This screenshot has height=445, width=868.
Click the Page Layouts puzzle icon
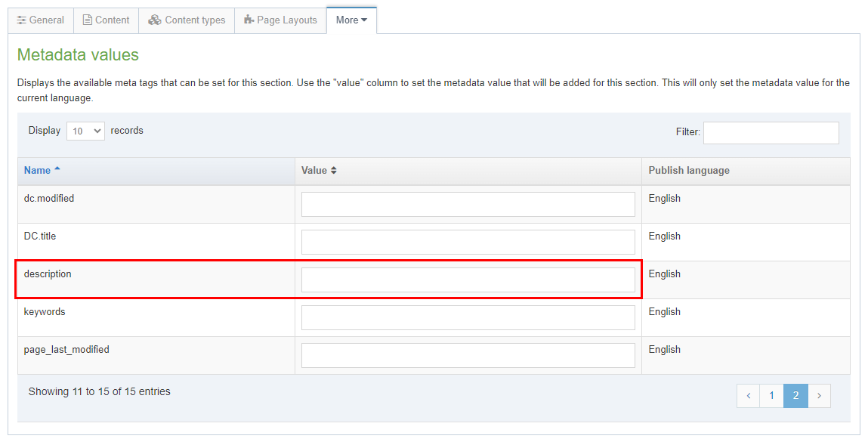tap(249, 20)
